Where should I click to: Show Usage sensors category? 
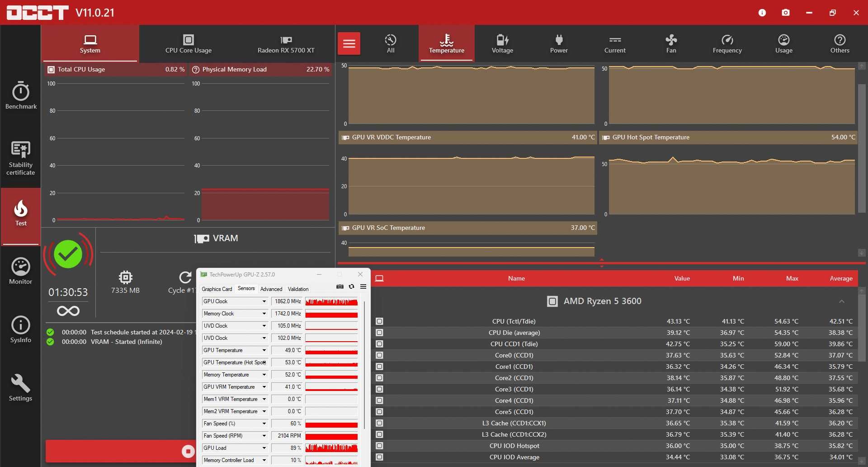pyautogui.click(x=784, y=43)
